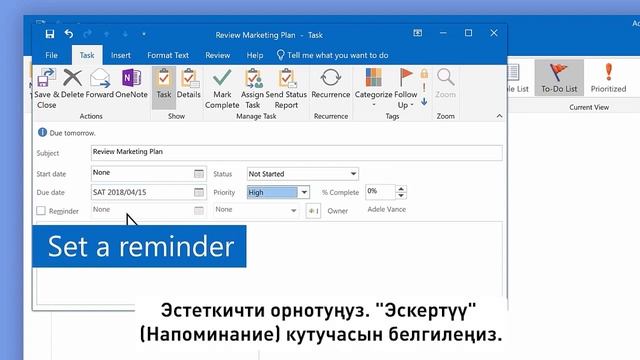The width and height of the screenshot is (640, 360).
Task: Open the Priority dropdown arrow
Action: pos(304,192)
